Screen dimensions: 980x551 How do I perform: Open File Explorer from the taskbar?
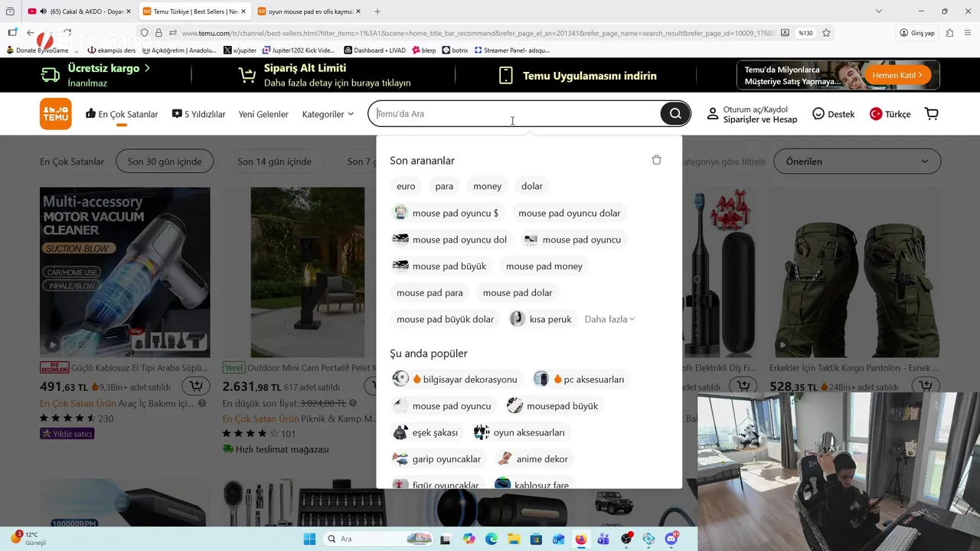pyautogui.click(x=514, y=539)
